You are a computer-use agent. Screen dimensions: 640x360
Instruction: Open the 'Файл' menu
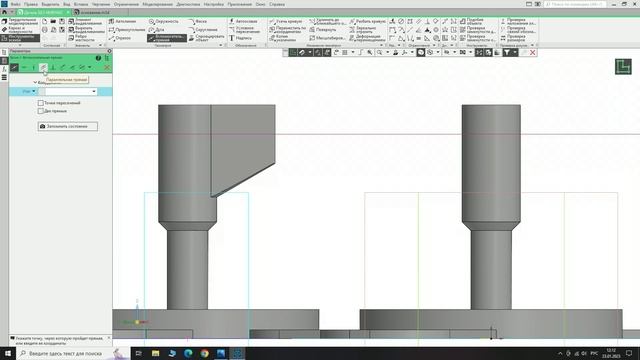pos(16,4)
